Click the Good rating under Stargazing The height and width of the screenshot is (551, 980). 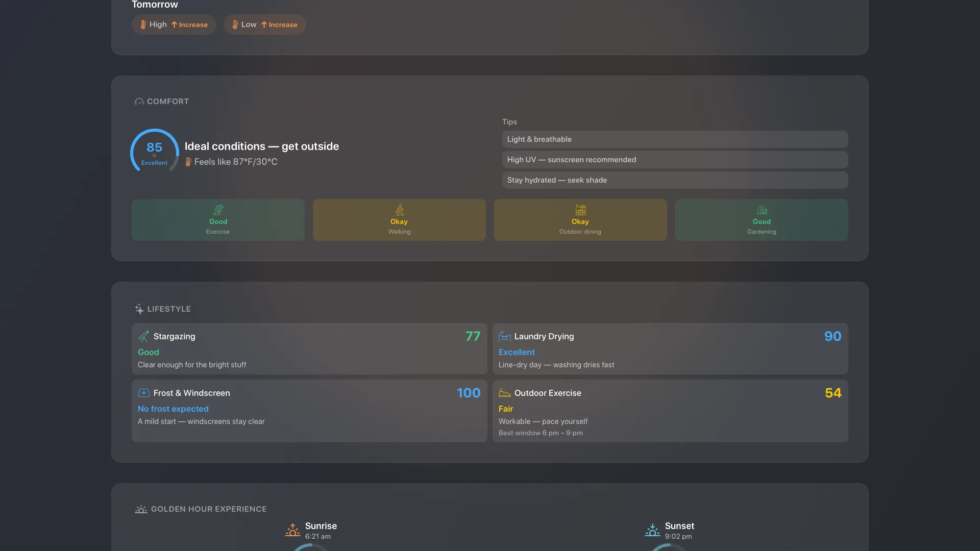[149, 352]
